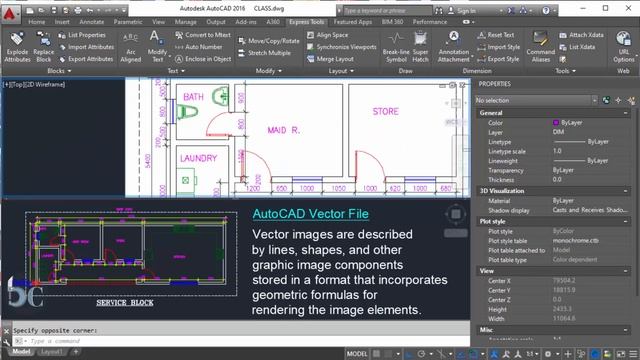The width and height of the screenshot is (640, 360).
Task: Click the Attach Xdata button
Action: coord(581,35)
